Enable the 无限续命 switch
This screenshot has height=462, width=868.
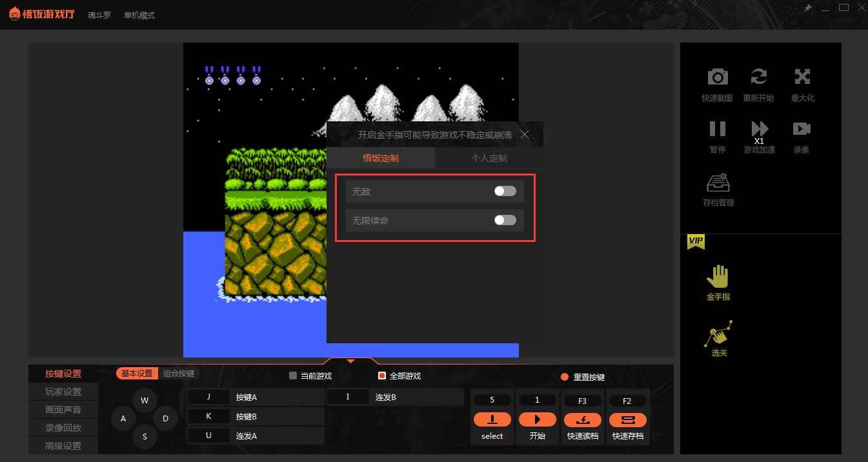[505, 220]
